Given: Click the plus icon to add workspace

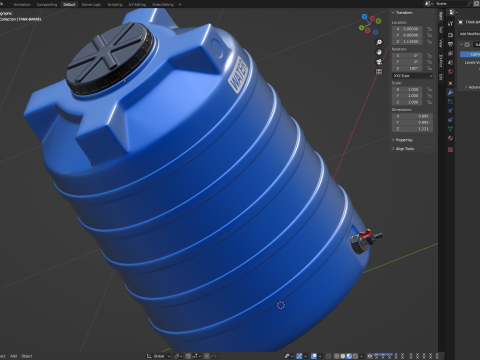Looking at the screenshot, I should tap(180, 4).
